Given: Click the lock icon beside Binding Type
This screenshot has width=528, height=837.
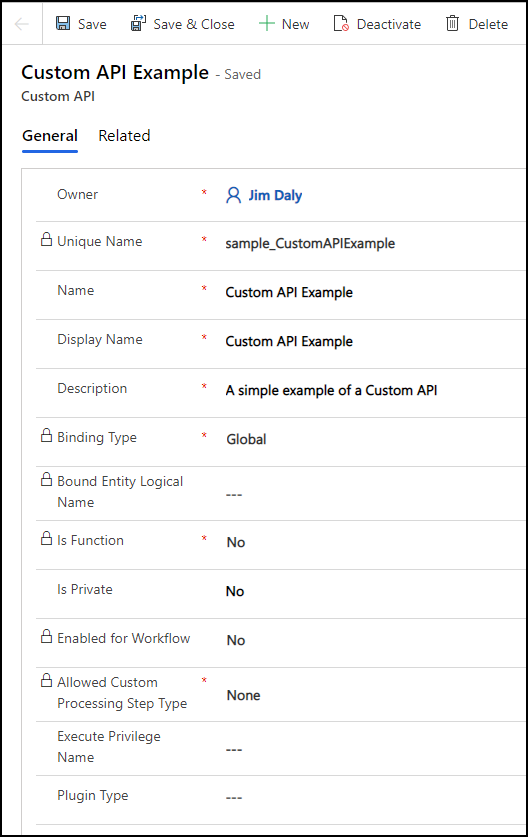Looking at the screenshot, I should click(x=46, y=435).
